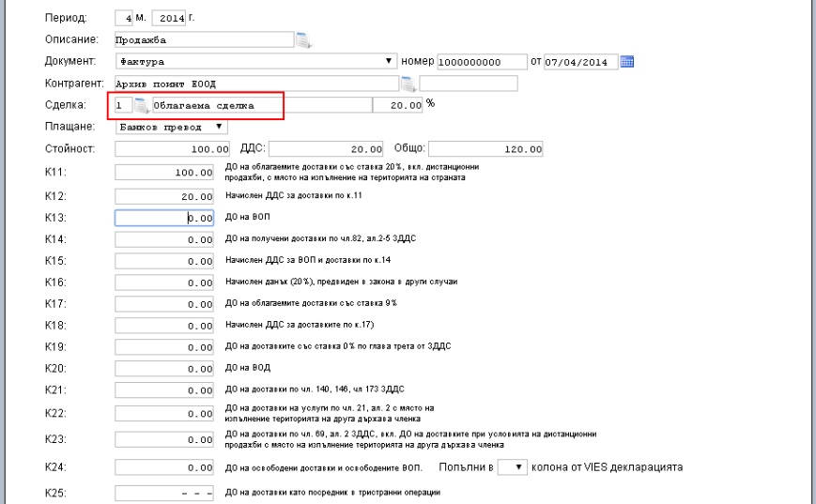Screen dimensions: 816x504
Task: Click the Общо total field
Action: [x=488, y=148]
